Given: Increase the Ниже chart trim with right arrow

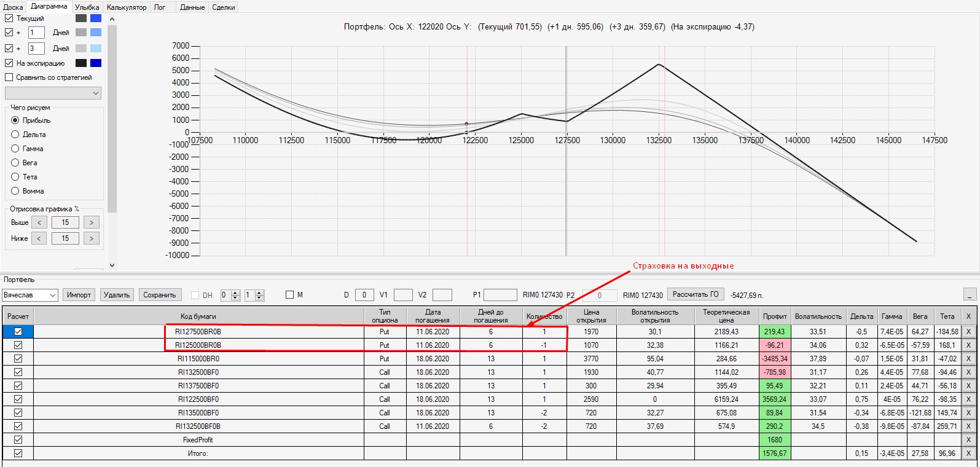Looking at the screenshot, I should click(92, 238).
